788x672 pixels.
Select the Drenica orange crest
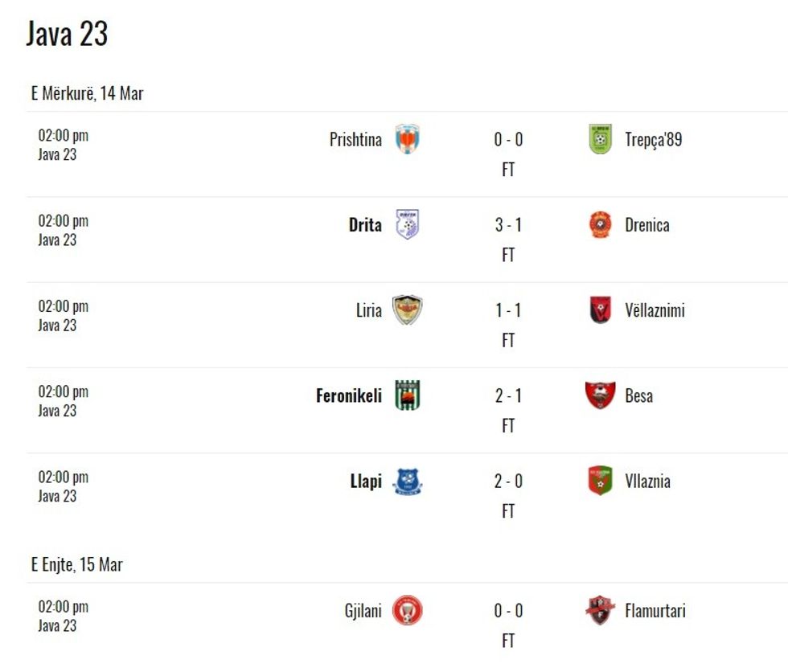click(600, 224)
